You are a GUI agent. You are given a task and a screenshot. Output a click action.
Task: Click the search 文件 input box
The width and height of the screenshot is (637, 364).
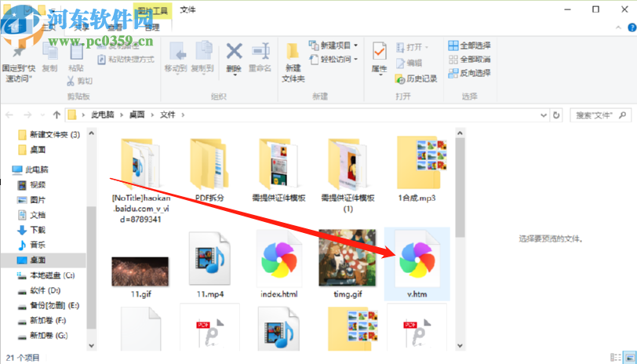[600, 115]
